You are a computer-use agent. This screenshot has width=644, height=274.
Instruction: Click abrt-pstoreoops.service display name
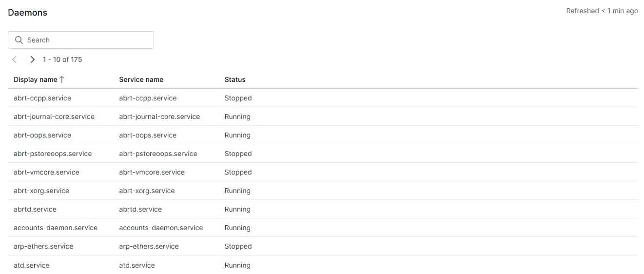tap(53, 154)
